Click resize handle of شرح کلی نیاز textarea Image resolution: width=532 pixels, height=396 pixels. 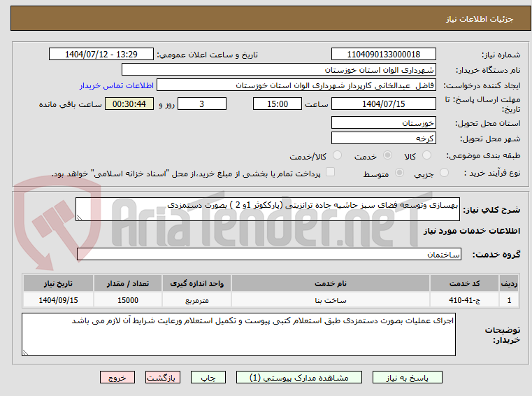tap(79, 218)
